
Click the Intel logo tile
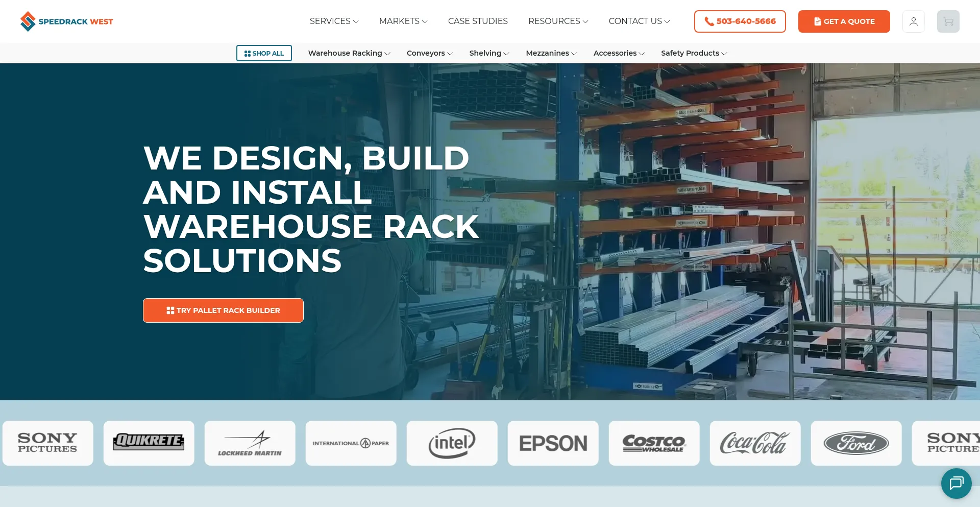452,443
